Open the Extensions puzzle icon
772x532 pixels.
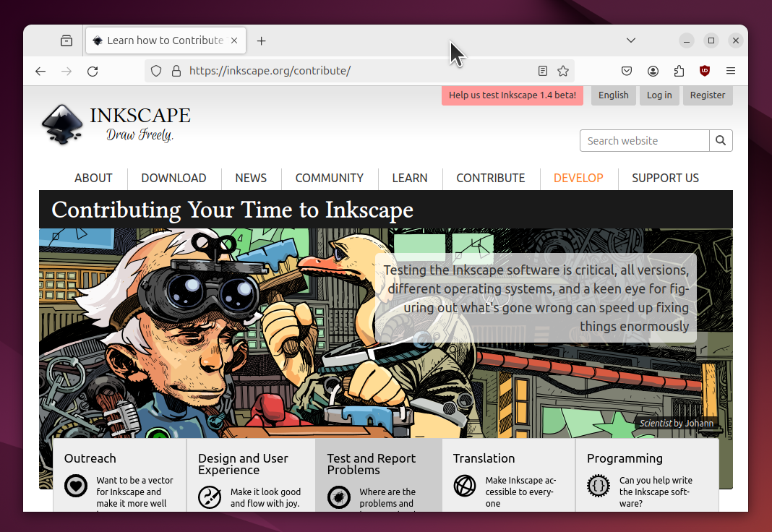[679, 71]
